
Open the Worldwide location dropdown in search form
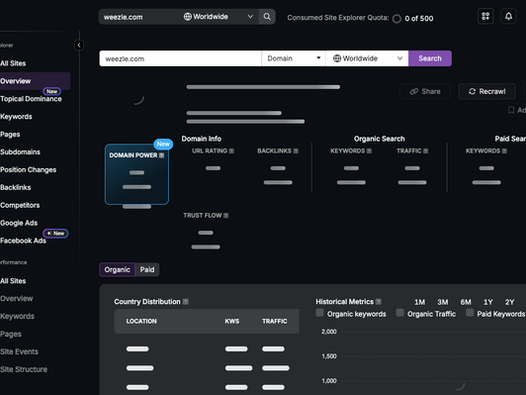coord(367,58)
